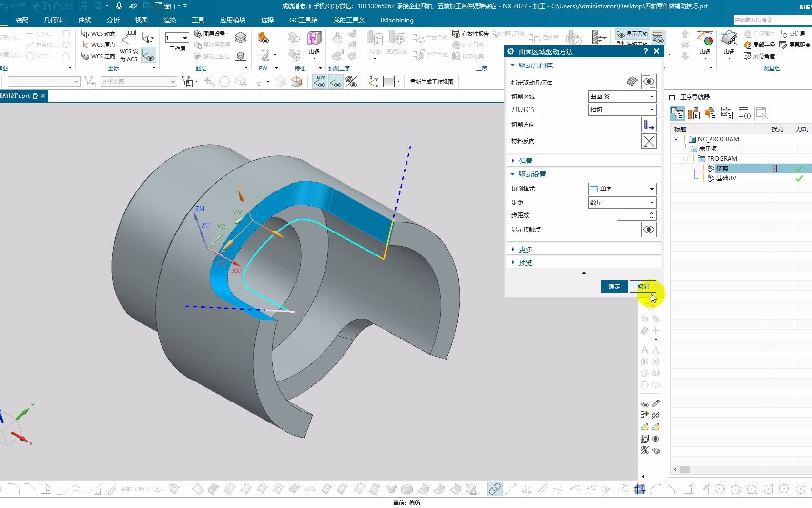
Task: Collapse dialog using the up arrow
Action: tap(584, 273)
